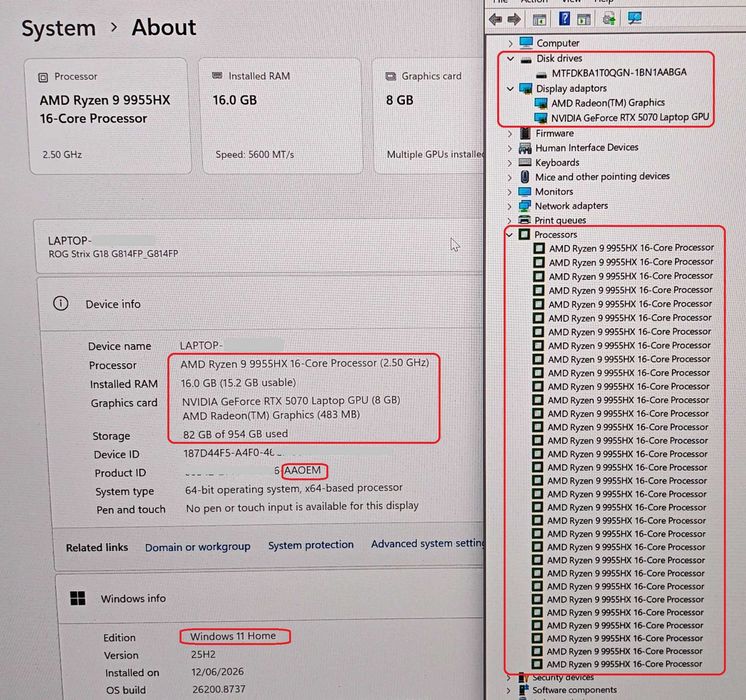This screenshot has height=700, width=746.
Task: Expand the Network adapters category
Action: coord(510,206)
